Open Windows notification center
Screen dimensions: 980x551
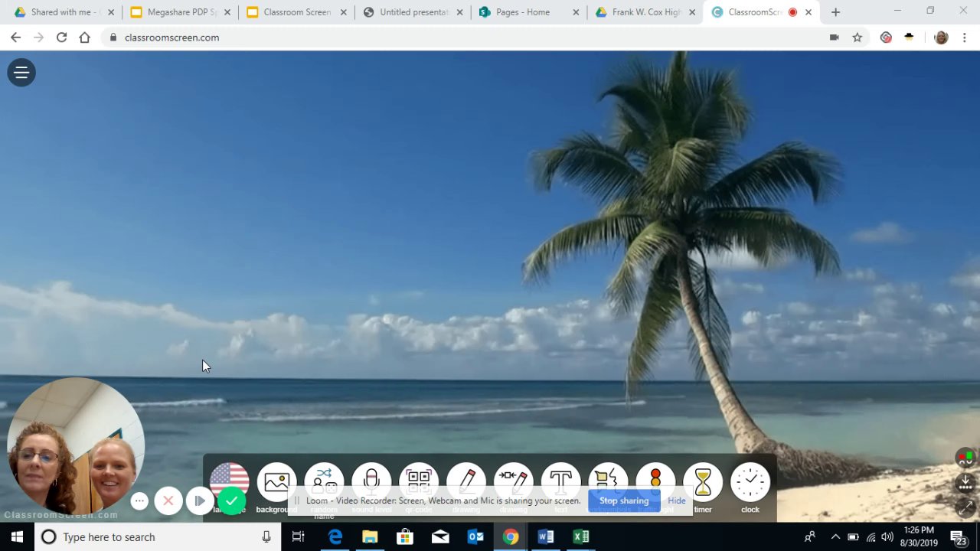pyautogui.click(x=960, y=537)
